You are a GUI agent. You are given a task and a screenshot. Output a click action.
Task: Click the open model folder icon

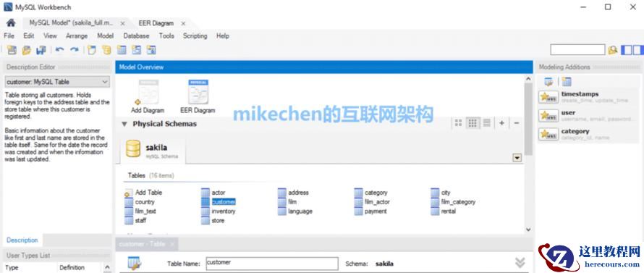[x=26, y=50]
